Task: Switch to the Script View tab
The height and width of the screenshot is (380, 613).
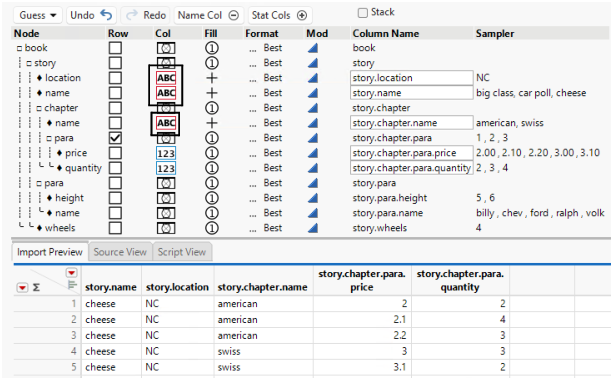Action: pyautogui.click(x=182, y=252)
